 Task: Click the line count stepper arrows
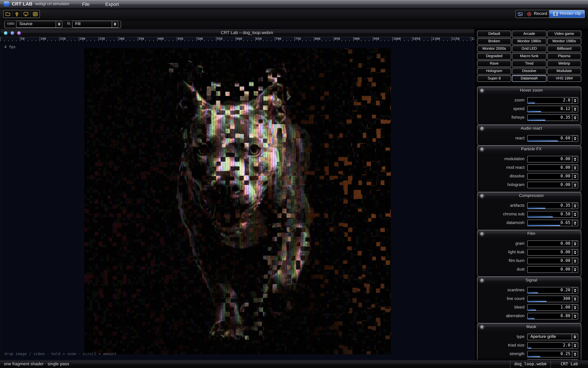(x=575, y=299)
